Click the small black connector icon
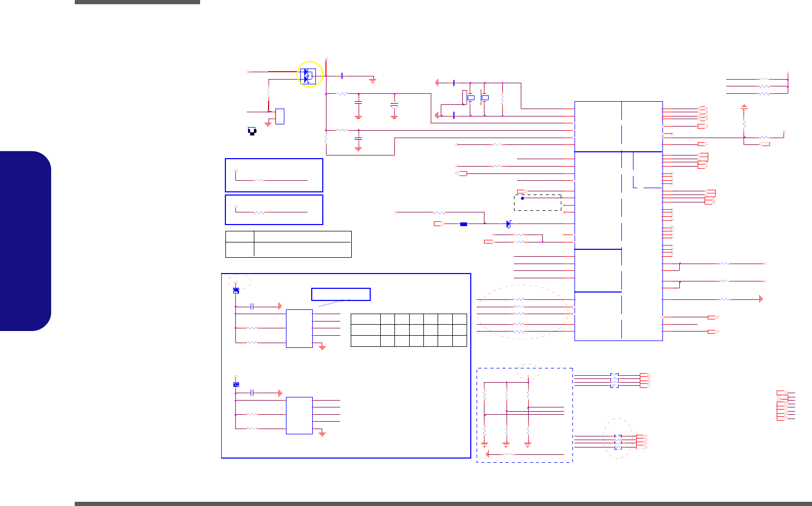This screenshot has width=812, height=506. coord(252,131)
